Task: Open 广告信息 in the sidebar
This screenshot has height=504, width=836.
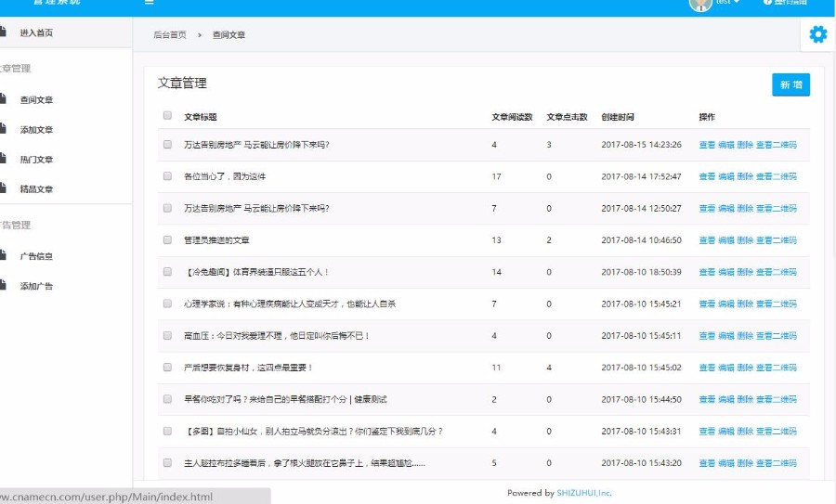Action: [36, 256]
